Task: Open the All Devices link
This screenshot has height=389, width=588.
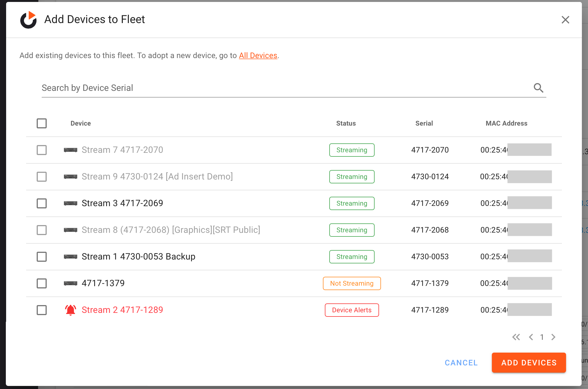Action: pos(258,55)
